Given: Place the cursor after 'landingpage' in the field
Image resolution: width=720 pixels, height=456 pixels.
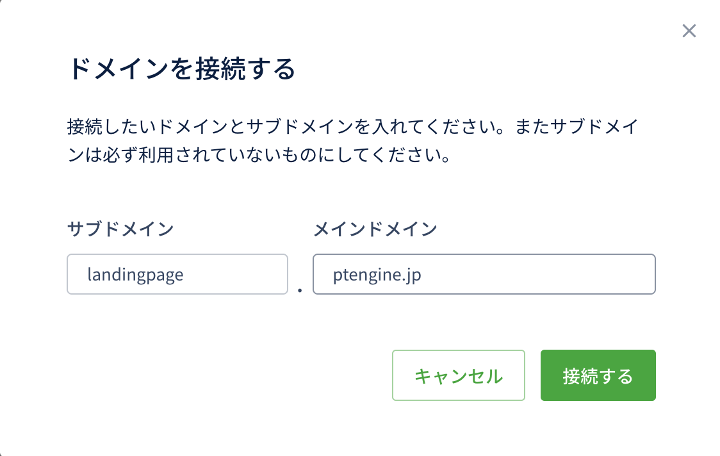Looking at the screenshot, I should point(186,275).
